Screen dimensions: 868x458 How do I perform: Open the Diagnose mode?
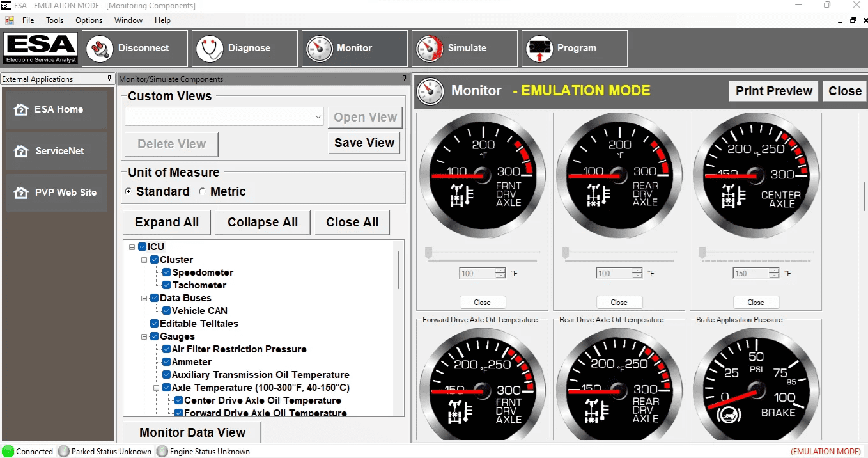[x=244, y=48]
